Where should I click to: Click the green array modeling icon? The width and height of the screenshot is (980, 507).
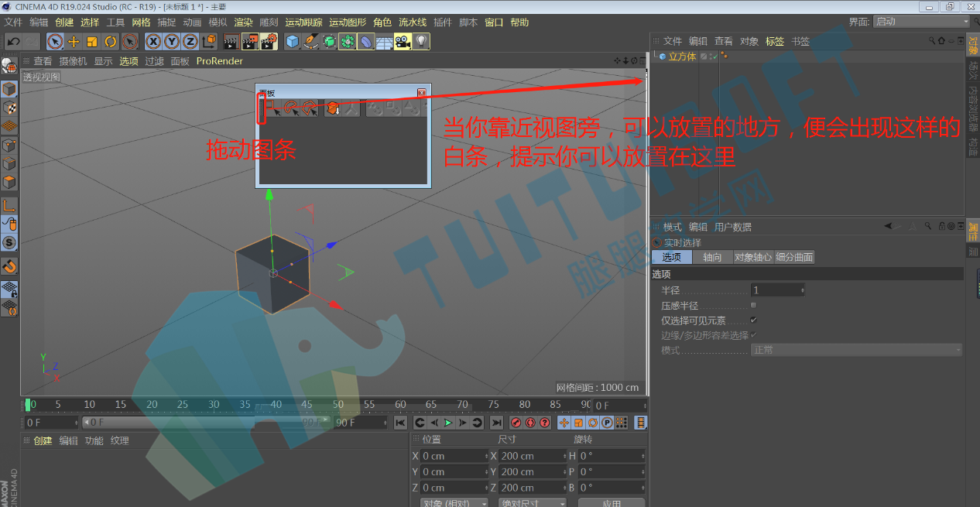(x=348, y=42)
